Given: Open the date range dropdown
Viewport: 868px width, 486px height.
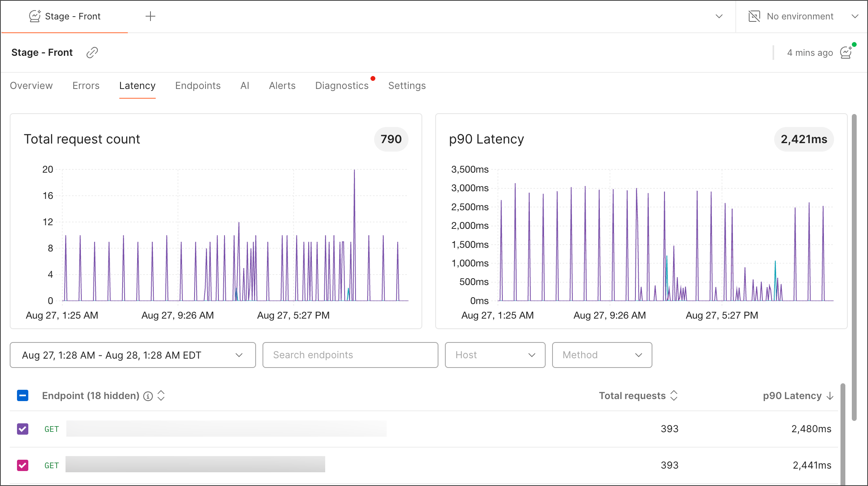Looking at the screenshot, I should pyautogui.click(x=133, y=355).
